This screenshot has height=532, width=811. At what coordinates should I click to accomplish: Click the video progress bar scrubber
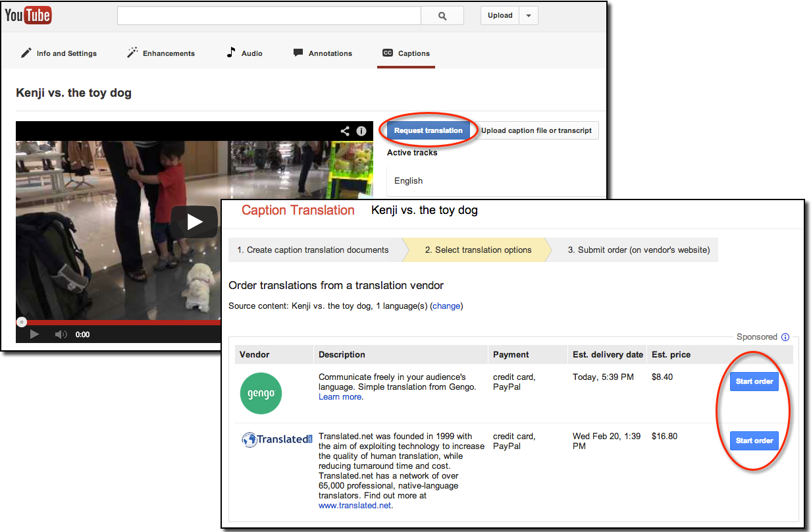click(x=22, y=322)
